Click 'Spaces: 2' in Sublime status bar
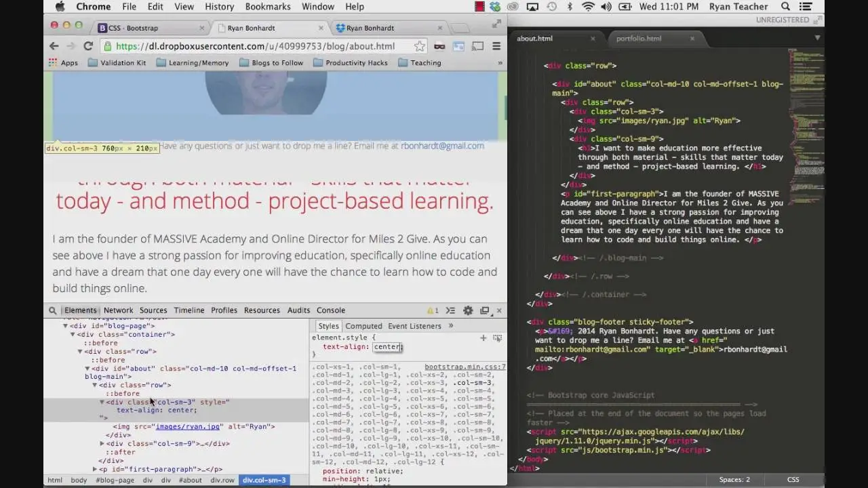 click(734, 480)
